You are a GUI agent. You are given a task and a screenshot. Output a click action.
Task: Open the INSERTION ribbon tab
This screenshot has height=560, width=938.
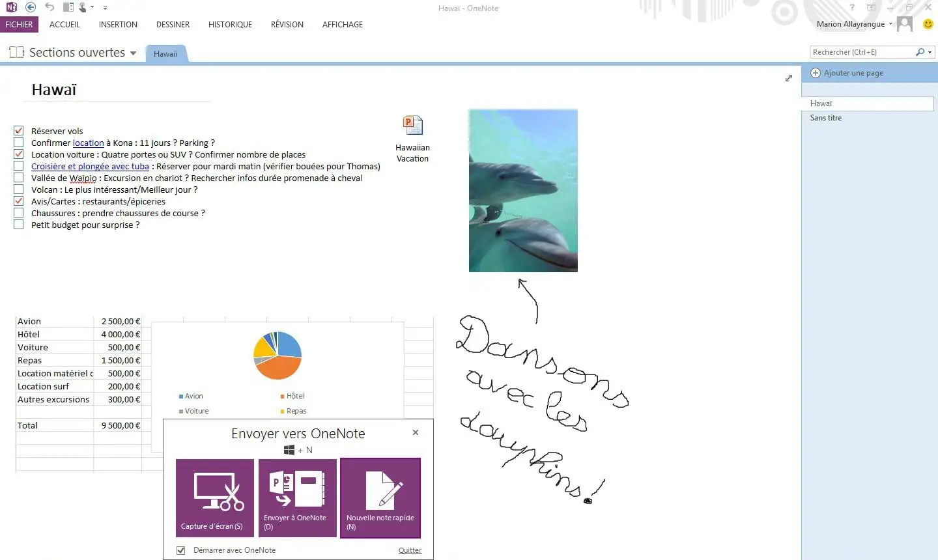pyautogui.click(x=118, y=25)
